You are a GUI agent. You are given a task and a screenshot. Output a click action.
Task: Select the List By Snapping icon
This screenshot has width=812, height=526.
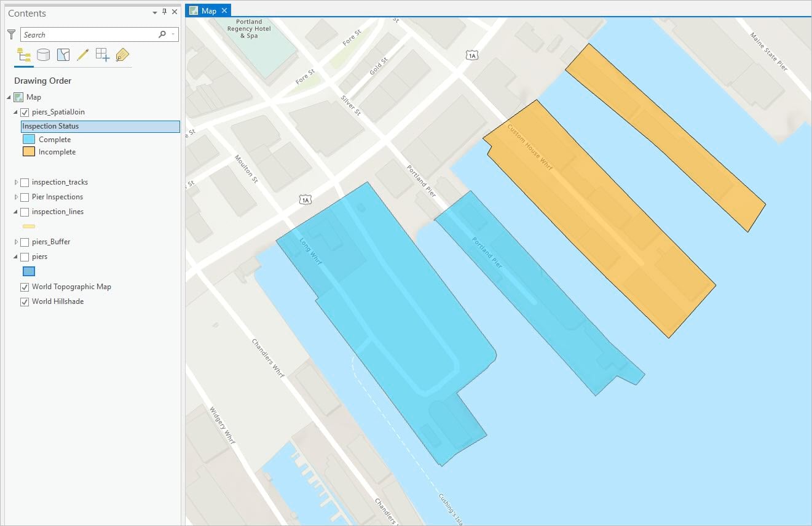coord(103,55)
